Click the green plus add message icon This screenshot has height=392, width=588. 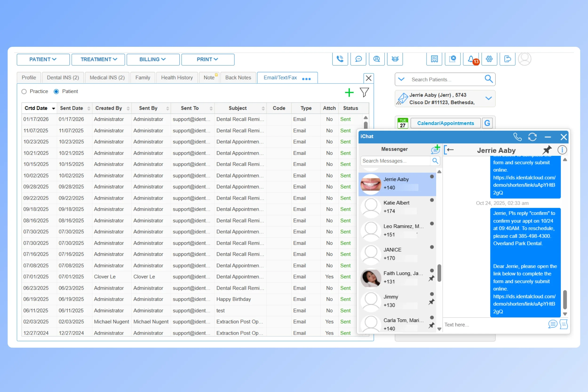pyautogui.click(x=349, y=92)
